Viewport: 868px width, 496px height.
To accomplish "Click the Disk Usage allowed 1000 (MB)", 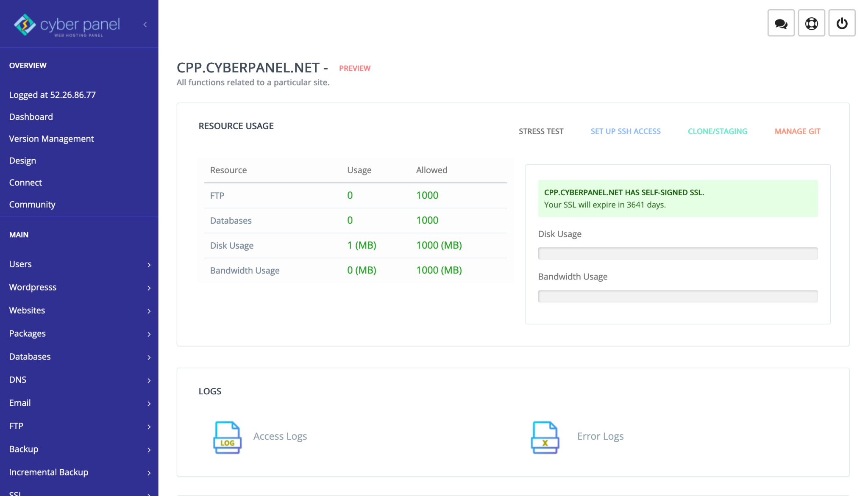I will tap(439, 245).
